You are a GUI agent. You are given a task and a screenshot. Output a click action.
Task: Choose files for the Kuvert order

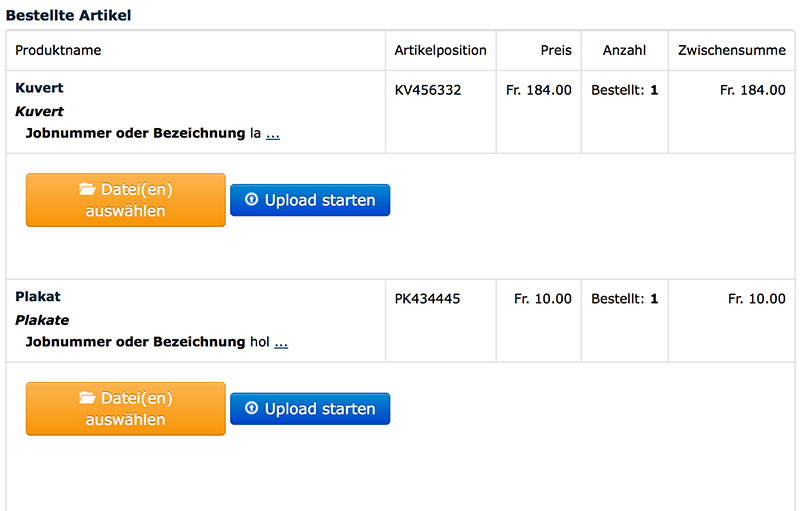(126, 200)
